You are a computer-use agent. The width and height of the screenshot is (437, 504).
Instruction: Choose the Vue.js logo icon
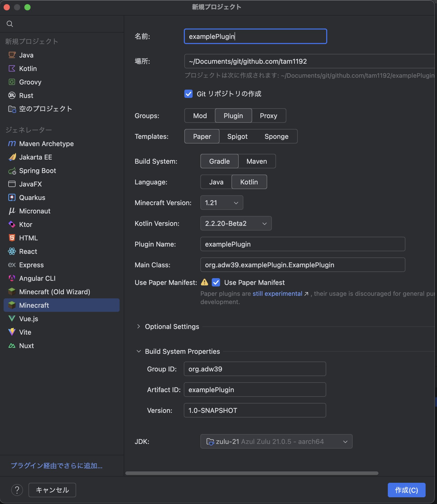pyautogui.click(x=12, y=319)
